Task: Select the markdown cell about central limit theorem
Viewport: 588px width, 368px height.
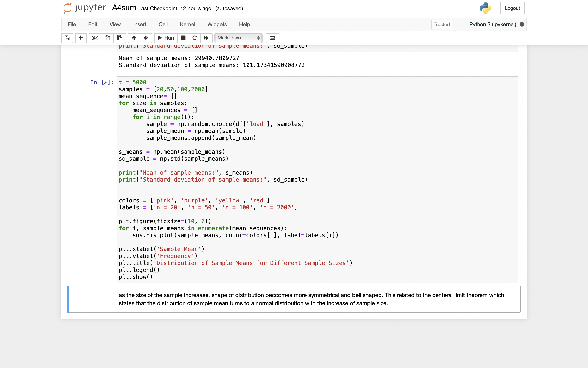Action: coord(294,299)
